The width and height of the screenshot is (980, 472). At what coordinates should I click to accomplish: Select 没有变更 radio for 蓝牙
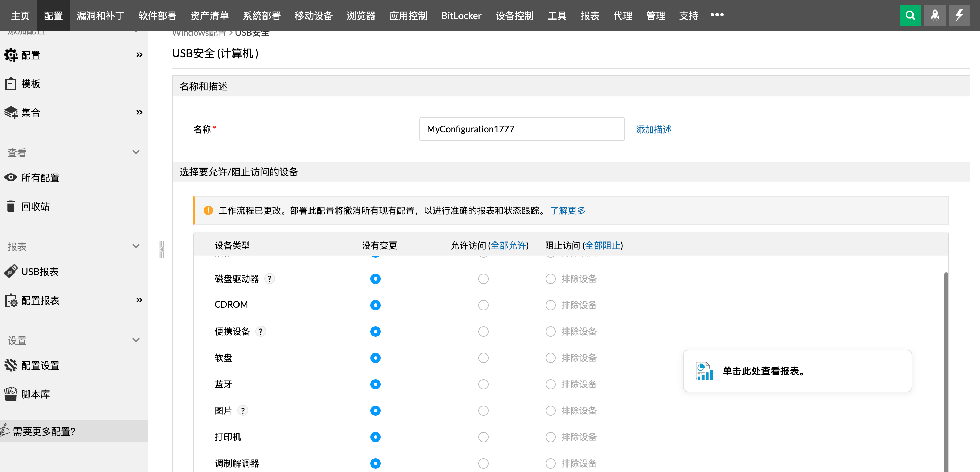[376, 384]
